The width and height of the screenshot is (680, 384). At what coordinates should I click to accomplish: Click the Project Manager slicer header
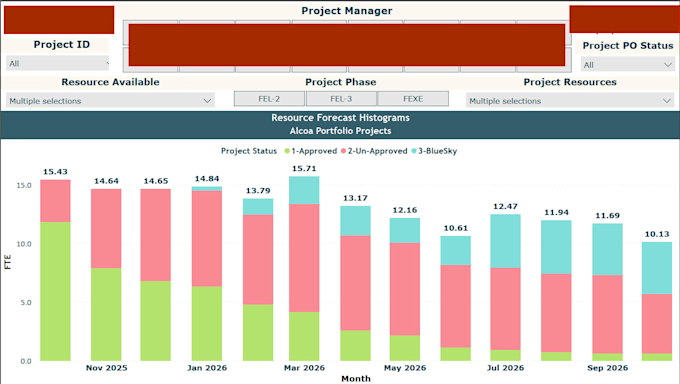[347, 11]
